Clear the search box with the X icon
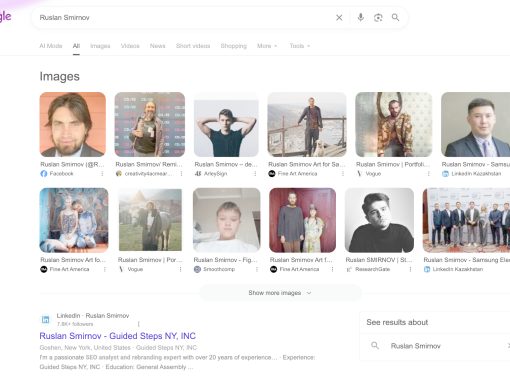Screen dimensions: 510x382 click(339, 18)
